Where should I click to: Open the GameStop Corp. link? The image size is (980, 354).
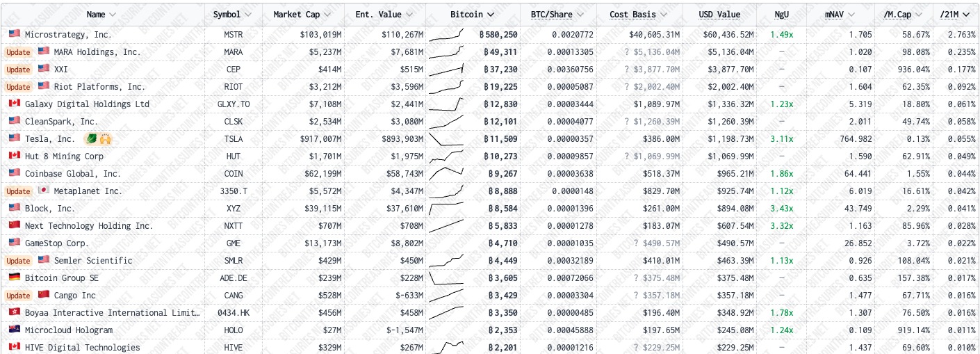click(x=57, y=243)
